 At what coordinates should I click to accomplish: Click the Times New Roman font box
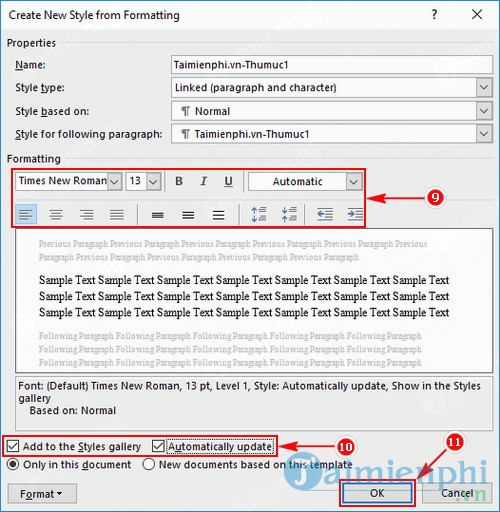(x=62, y=181)
